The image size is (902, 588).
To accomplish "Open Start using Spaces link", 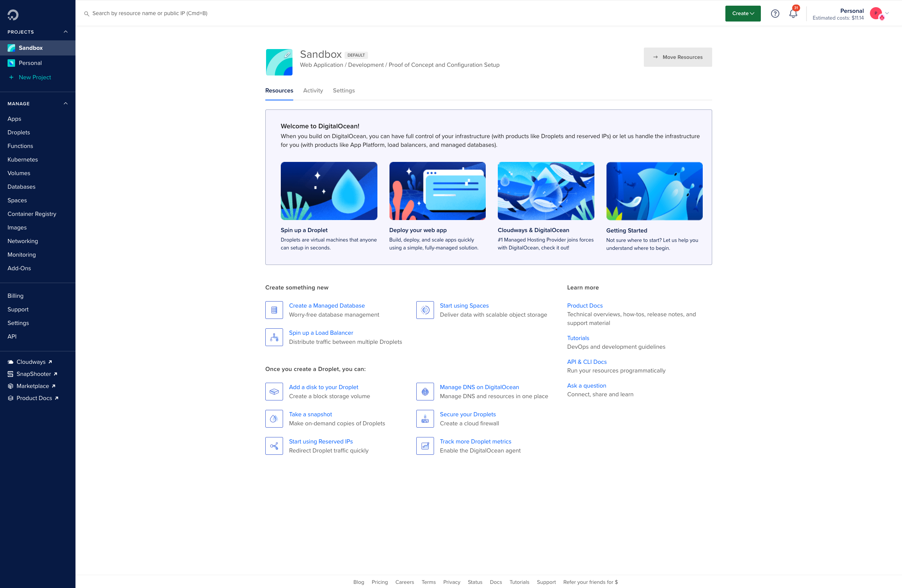I will pyautogui.click(x=464, y=306).
